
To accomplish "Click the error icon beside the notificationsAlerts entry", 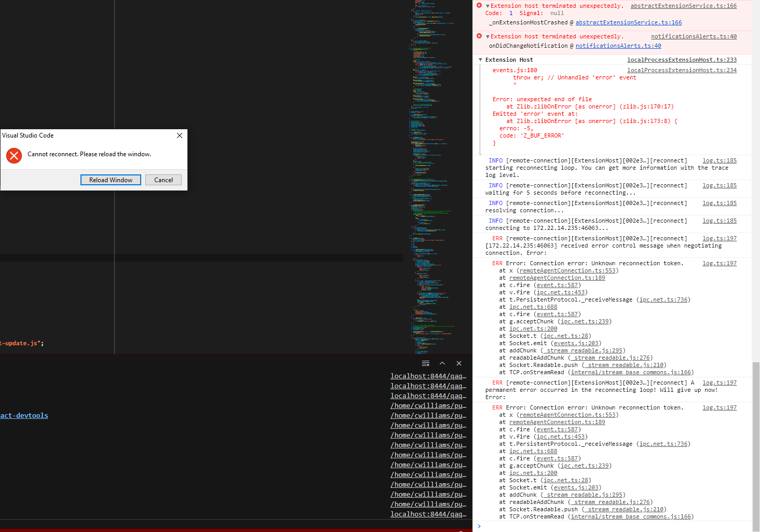I will pyautogui.click(x=479, y=36).
